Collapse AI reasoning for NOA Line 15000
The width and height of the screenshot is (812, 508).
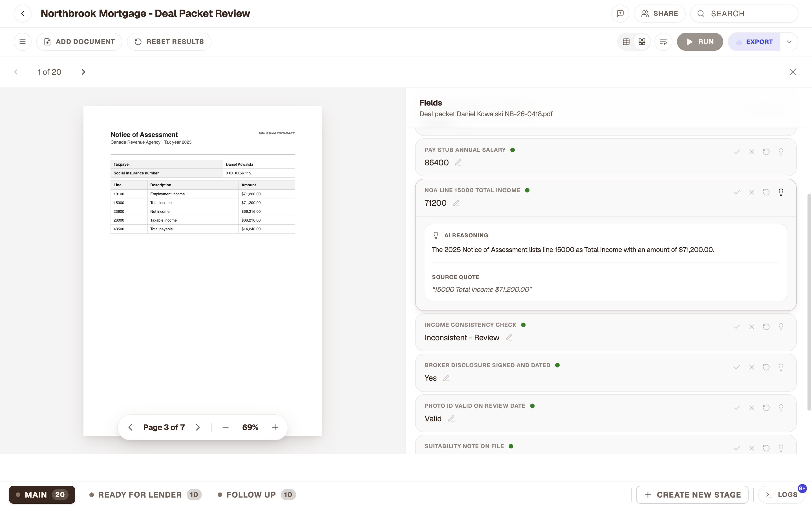coord(781,192)
